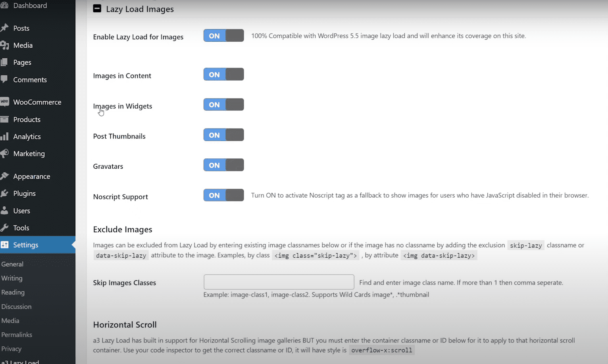Toggle the Images in Content switch
This screenshot has width=608, height=364.
tap(223, 74)
